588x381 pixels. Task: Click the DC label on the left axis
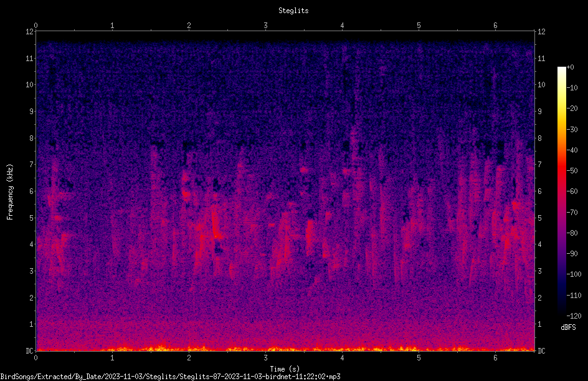30,350
